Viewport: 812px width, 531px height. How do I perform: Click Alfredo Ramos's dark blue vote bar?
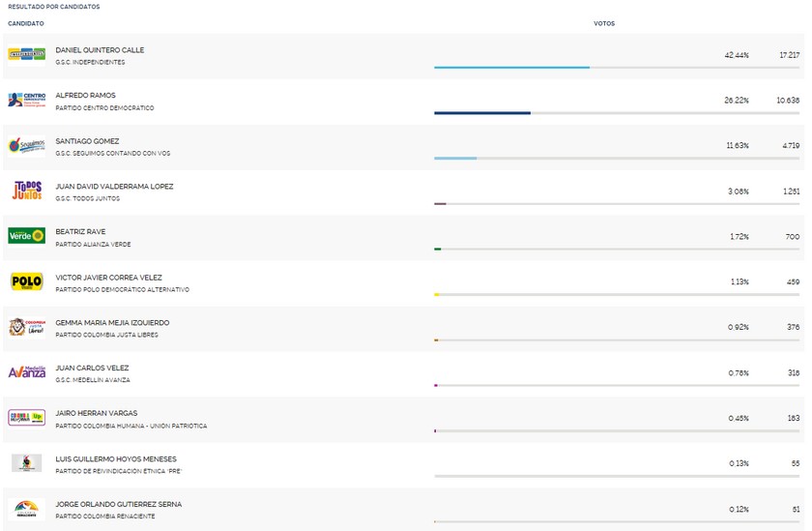click(x=481, y=113)
